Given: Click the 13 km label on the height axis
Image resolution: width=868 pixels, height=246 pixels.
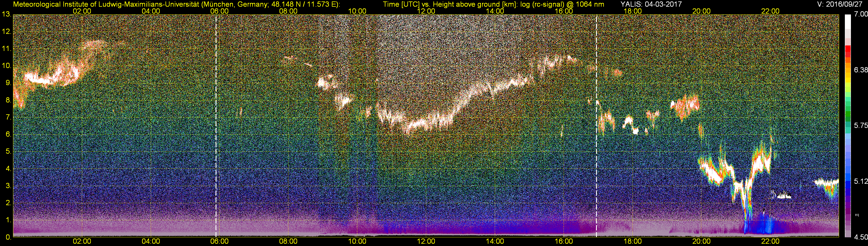Looking at the screenshot, I should coord(6,14).
